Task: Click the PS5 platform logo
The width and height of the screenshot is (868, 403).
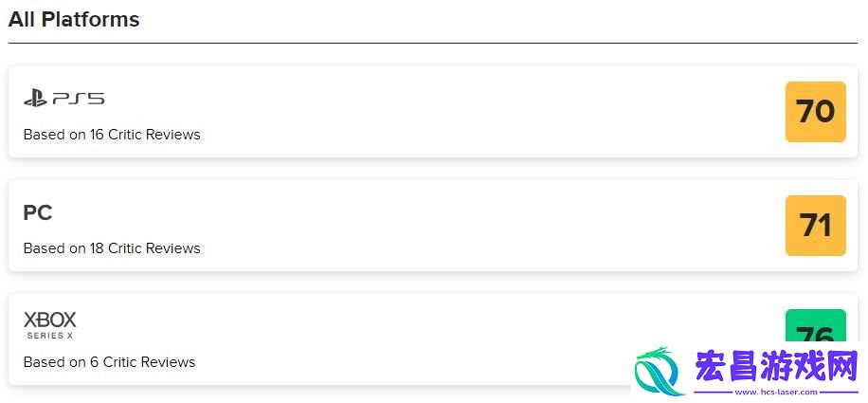Action: coord(63,99)
